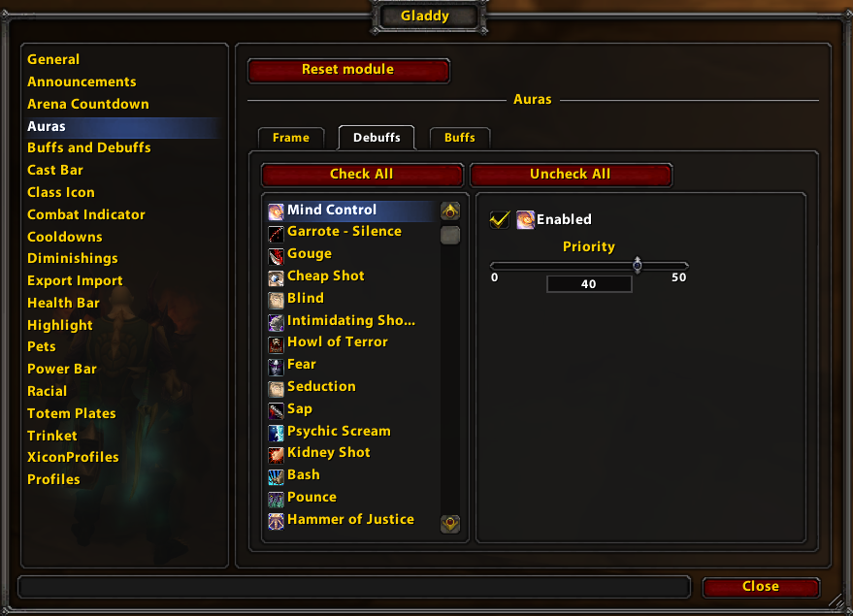Select the Kidney Shot icon
The width and height of the screenshot is (853, 616).
(x=276, y=455)
